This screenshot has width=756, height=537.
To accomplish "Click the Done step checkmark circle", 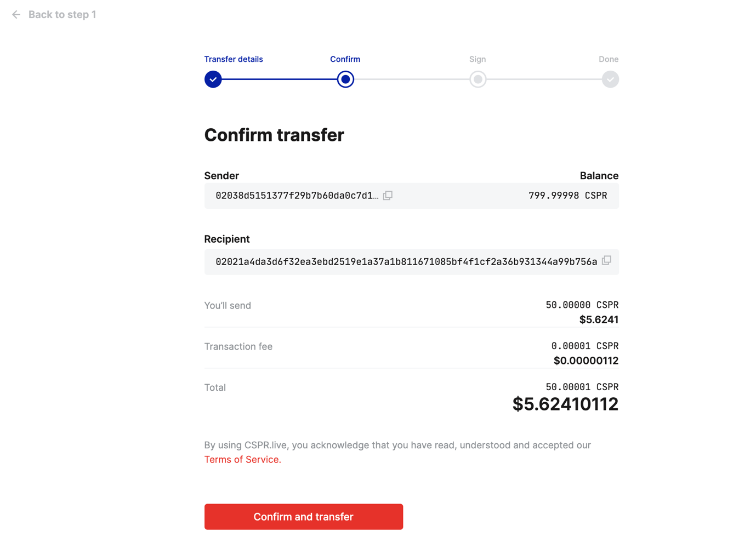I will click(610, 79).
